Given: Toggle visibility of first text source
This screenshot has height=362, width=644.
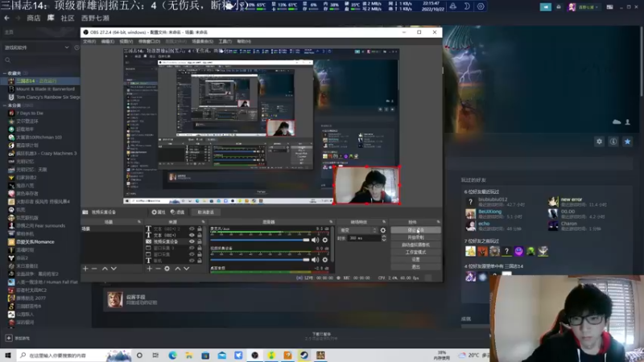Looking at the screenshot, I should (x=192, y=229).
